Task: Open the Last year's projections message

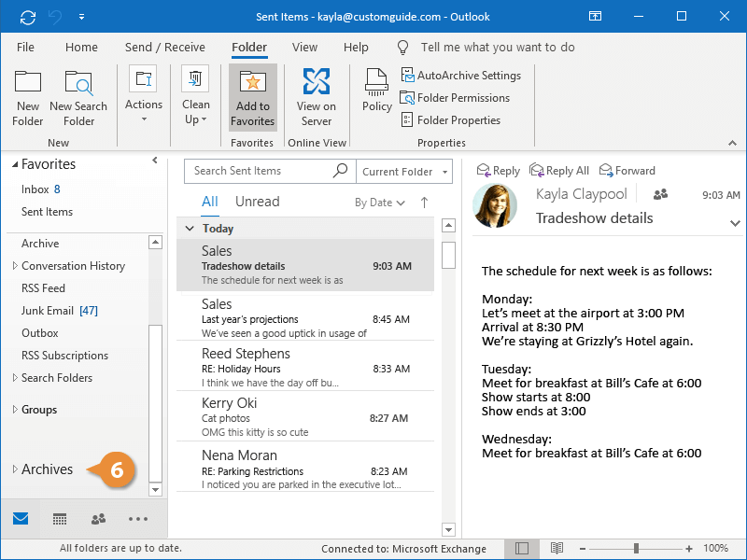Action: [x=305, y=317]
